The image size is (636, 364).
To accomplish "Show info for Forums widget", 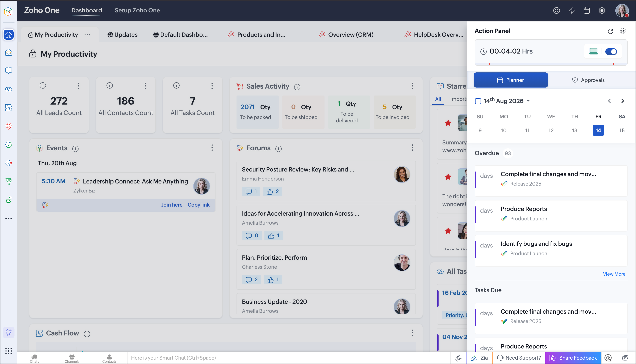I will click(x=278, y=149).
